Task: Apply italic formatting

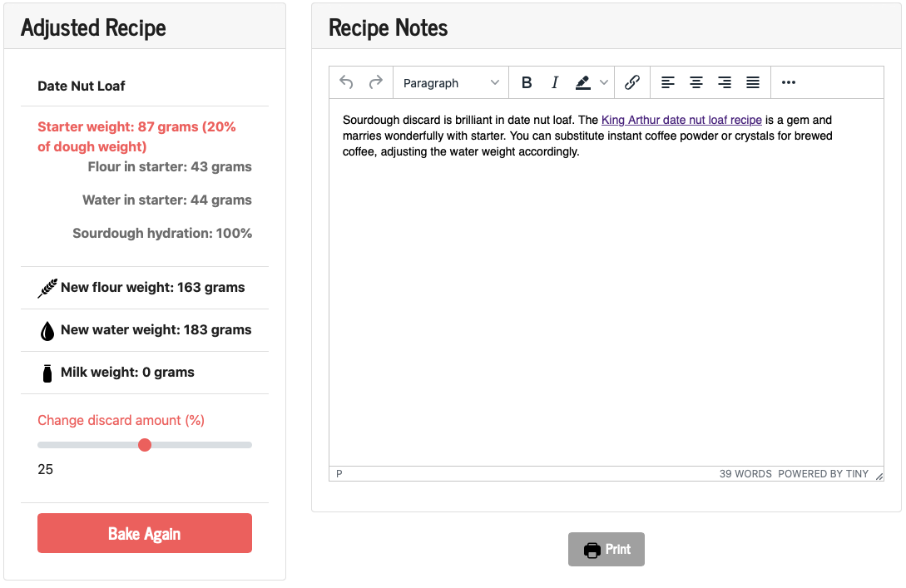Action: click(554, 82)
